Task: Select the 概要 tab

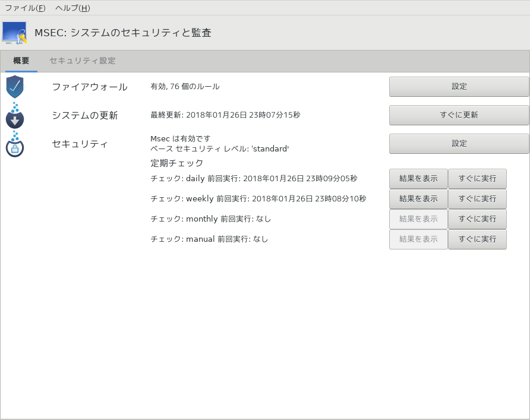Action: coord(21,61)
